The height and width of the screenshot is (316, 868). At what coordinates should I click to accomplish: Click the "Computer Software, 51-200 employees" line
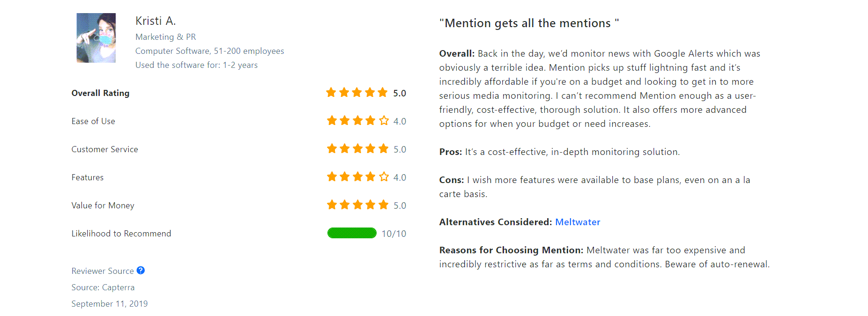pyautogui.click(x=210, y=51)
